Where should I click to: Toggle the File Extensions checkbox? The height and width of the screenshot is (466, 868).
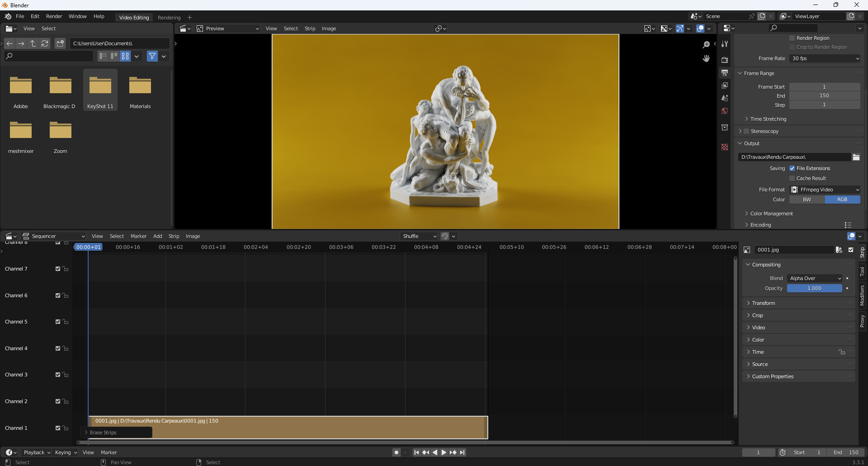pyautogui.click(x=792, y=168)
